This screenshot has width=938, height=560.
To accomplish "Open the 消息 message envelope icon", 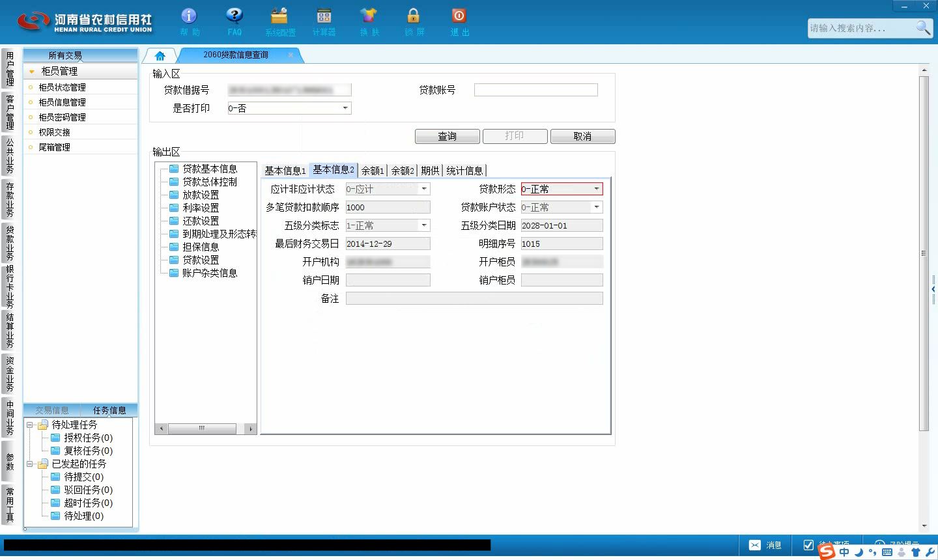I will [x=754, y=545].
